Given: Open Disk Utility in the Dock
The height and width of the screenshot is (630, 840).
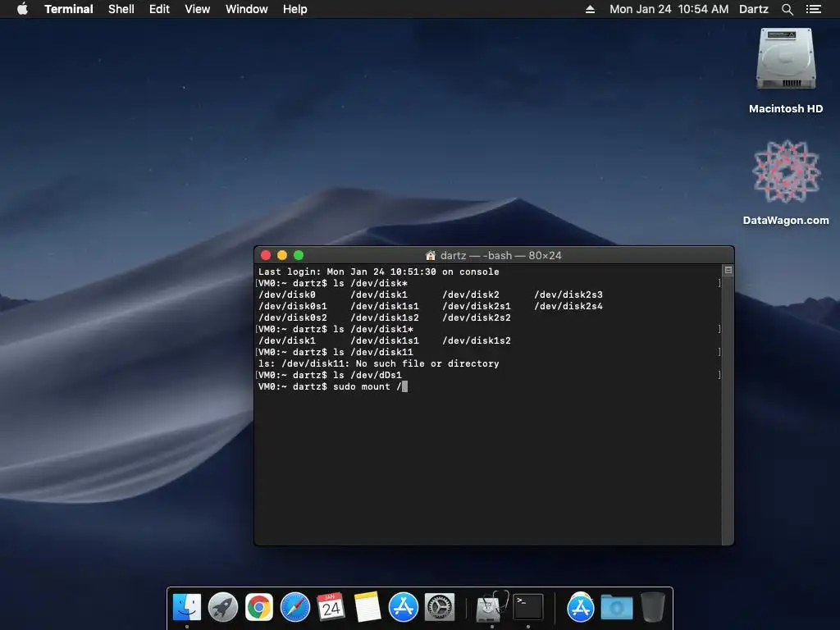Looking at the screenshot, I should click(x=491, y=608).
